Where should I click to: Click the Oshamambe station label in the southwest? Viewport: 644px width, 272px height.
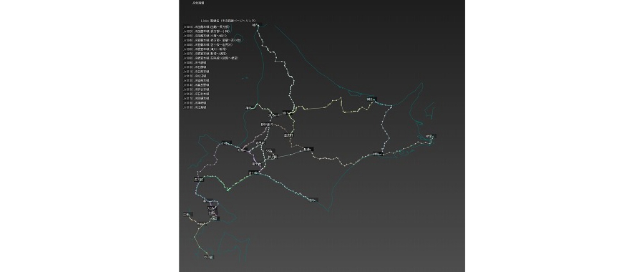click(199, 180)
